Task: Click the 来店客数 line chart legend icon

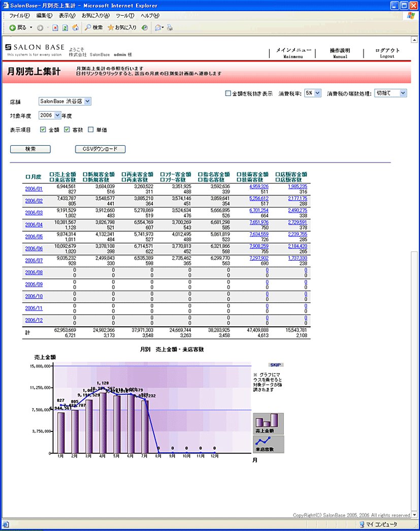Action: click(x=268, y=444)
